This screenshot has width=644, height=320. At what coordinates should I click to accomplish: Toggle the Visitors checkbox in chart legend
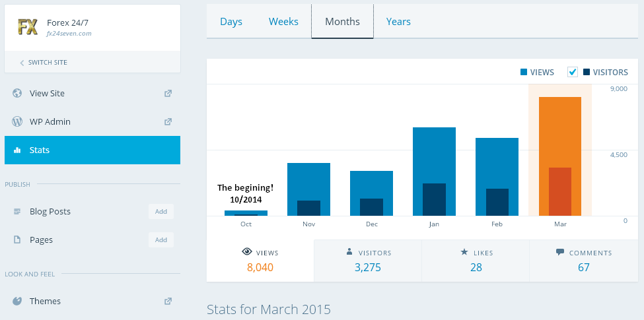click(x=573, y=72)
